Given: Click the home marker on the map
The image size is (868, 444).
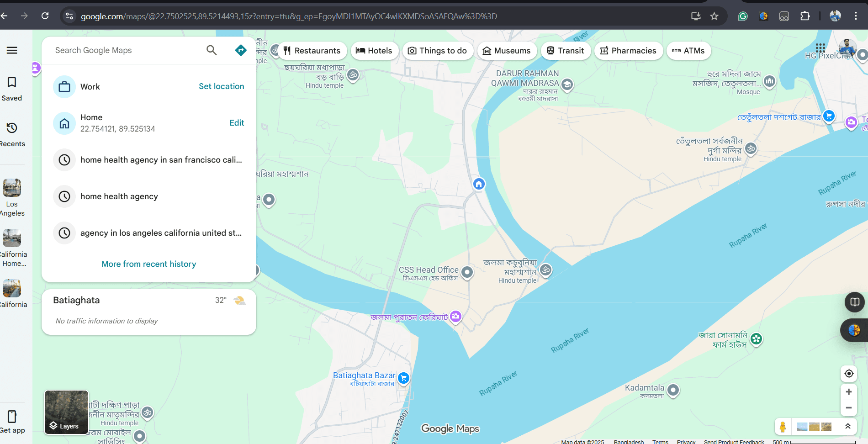Looking at the screenshot, I should [479, 184].
